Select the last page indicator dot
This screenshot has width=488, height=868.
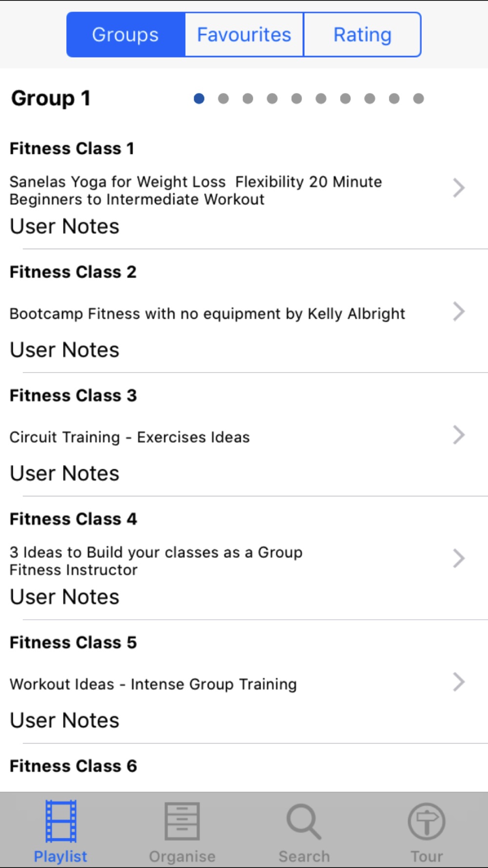coord(418,99)
